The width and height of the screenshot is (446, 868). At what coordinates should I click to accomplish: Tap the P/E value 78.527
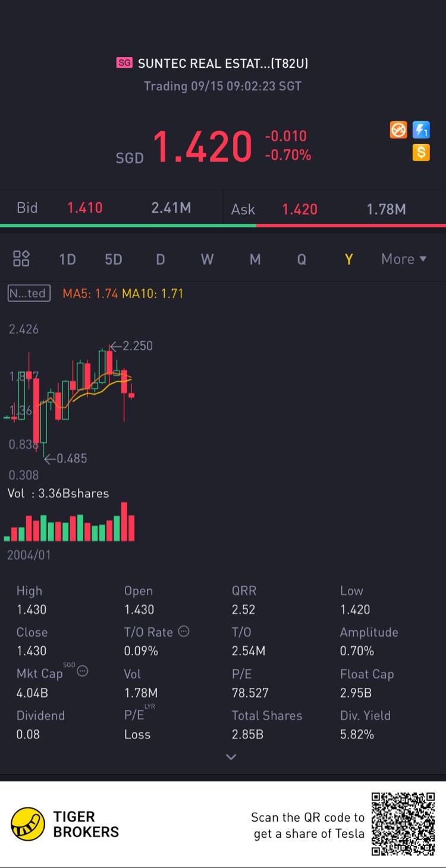click(x=250, y=693)
